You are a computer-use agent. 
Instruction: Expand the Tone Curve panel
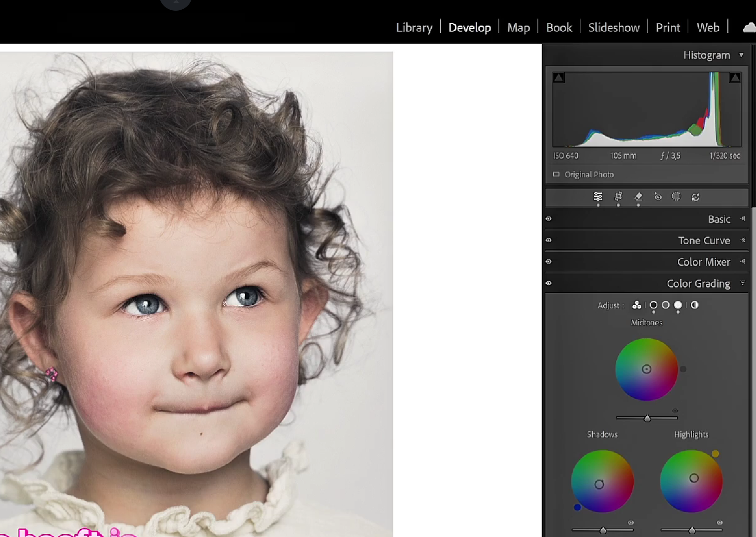743,240
